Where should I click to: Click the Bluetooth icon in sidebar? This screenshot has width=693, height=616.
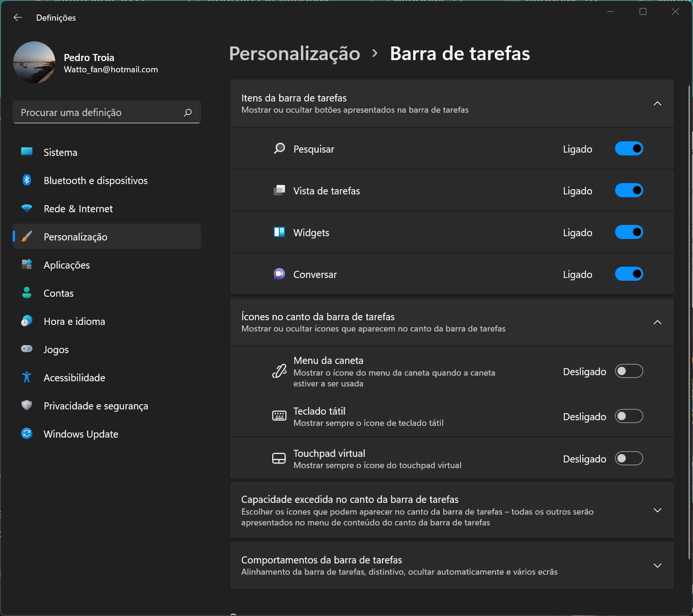tap(27, 180)
